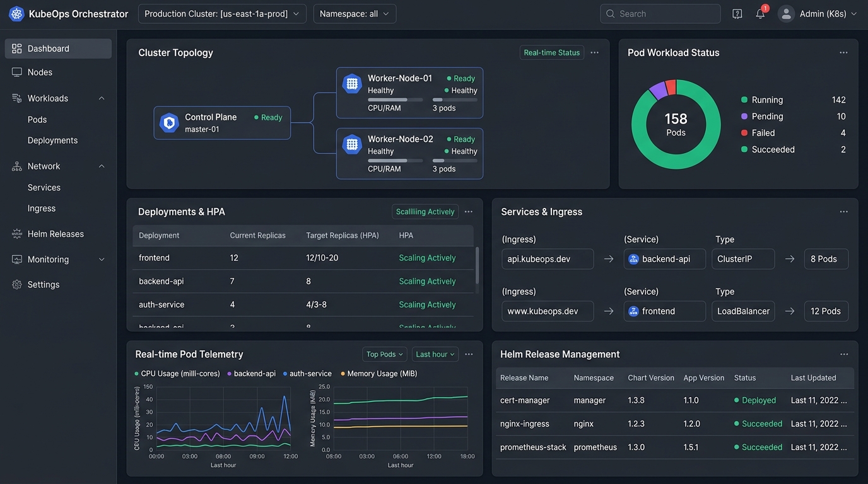Open the Pod Workload Status more-options menu
Viewport: 868px width, 484px height.
(x=843, y=53)
